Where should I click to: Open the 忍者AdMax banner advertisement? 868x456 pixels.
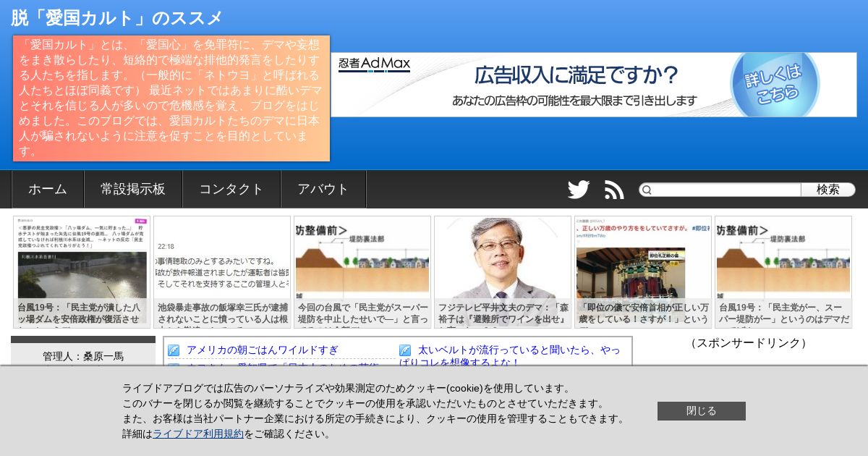click(594, 85)
